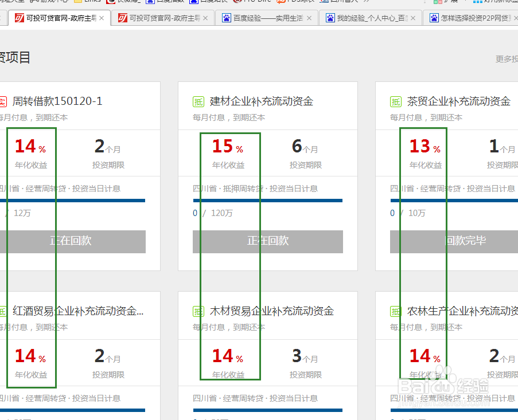Click the 正在回款 button on 建材企业 card
This screenshot has width=518, height=420.
267,241
